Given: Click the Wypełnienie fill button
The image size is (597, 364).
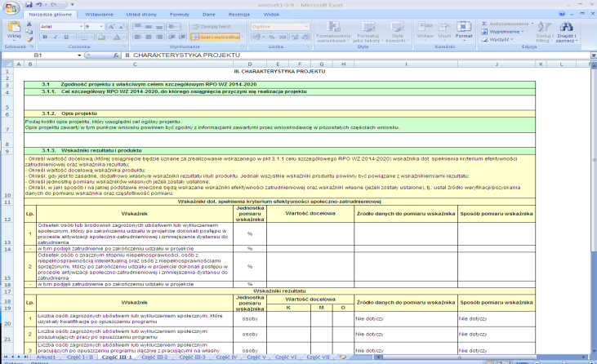Looking at the screenshot, I should point(502,32).
